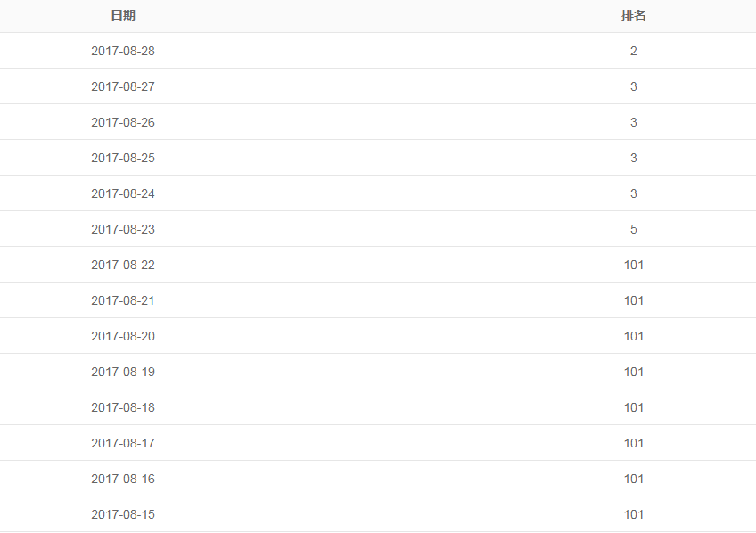Select the 2017-08-16 date cell
This screenshot has height=533, width=756.
pos(123,479)
